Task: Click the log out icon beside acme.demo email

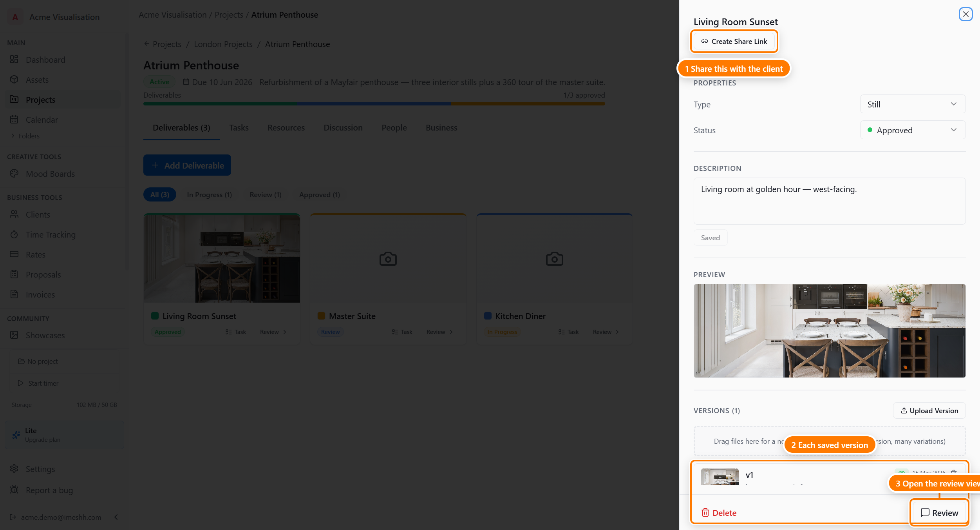Action: click(13, 517)
